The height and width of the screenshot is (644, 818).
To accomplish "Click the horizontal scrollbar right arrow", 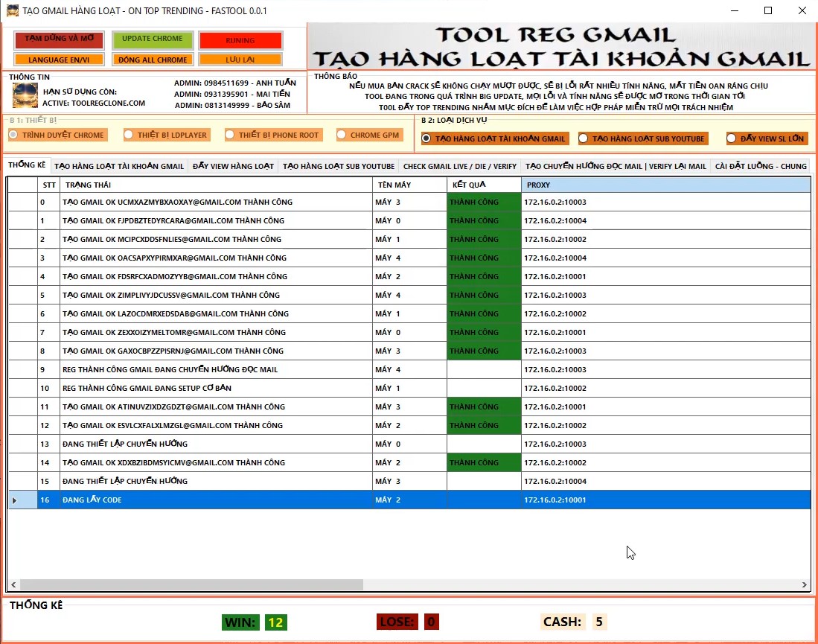I will coord(804,585).
